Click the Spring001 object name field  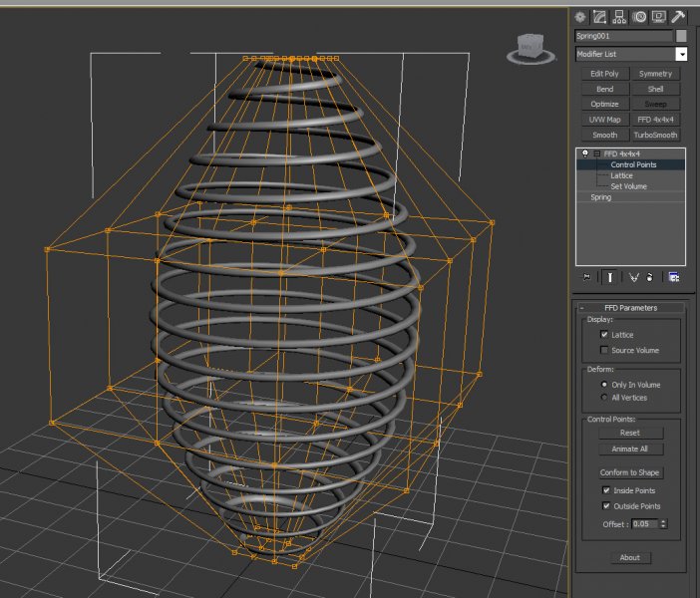pos(623,36)
